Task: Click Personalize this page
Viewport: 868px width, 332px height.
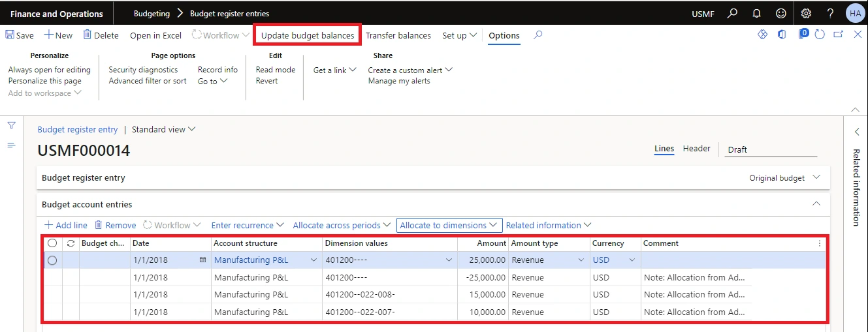Action: [45, 81]
